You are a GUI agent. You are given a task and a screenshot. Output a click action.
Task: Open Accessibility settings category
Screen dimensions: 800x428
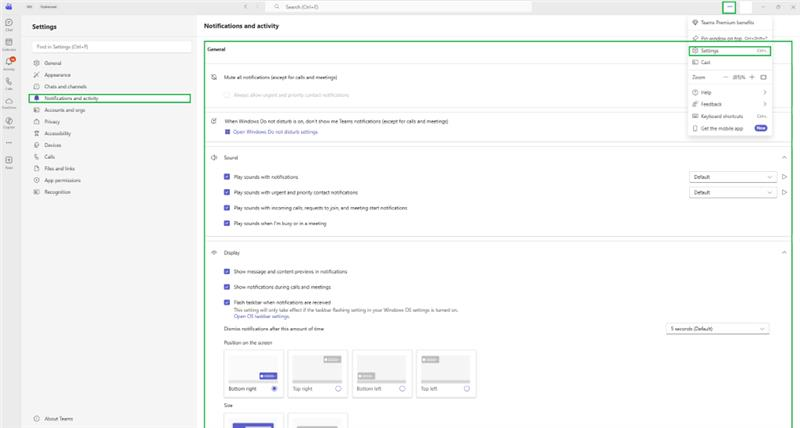pos(110,134)
